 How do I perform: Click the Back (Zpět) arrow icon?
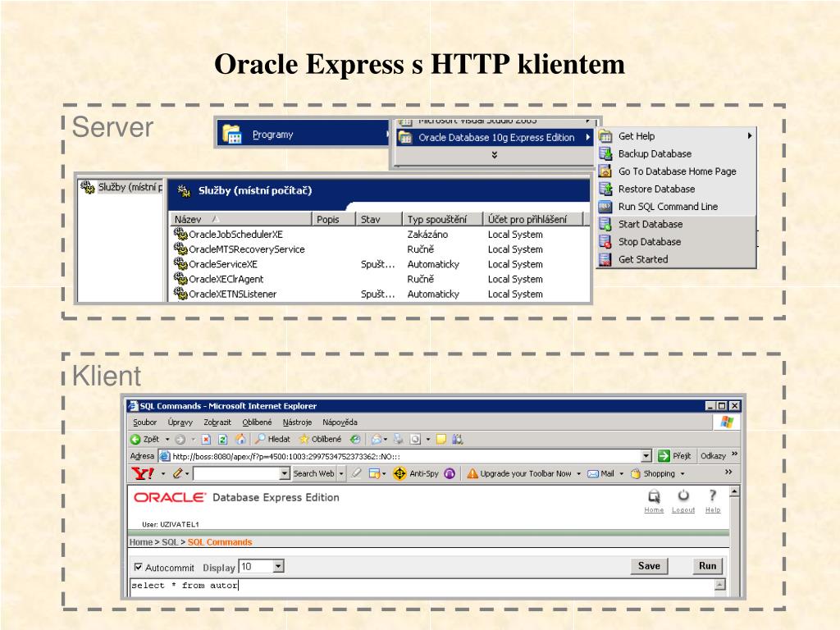(135, 440)
